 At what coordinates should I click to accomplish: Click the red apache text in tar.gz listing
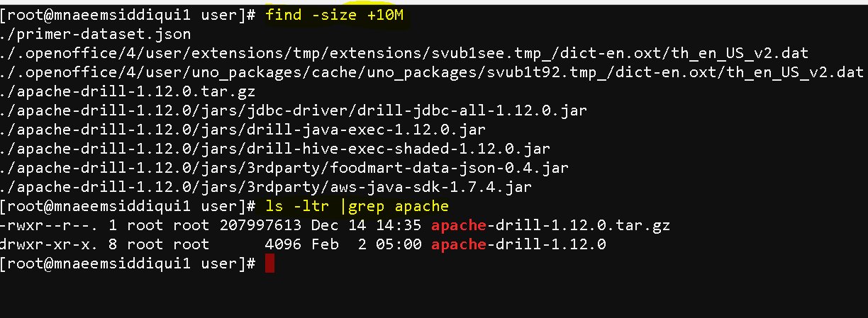coord(459,226)
